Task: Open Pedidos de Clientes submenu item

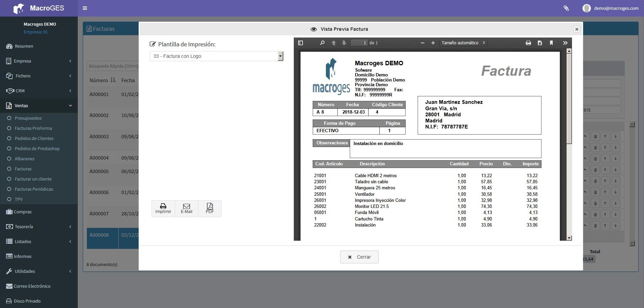Action: (34, 138)
